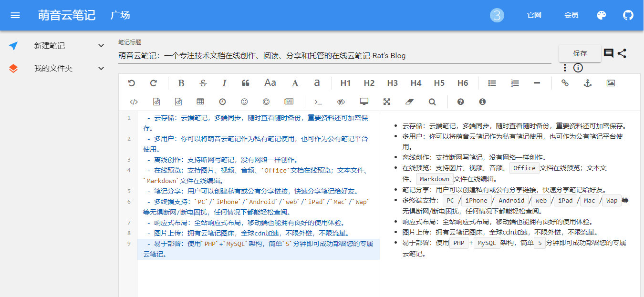Click the bold formatting icon

[181, 83]
